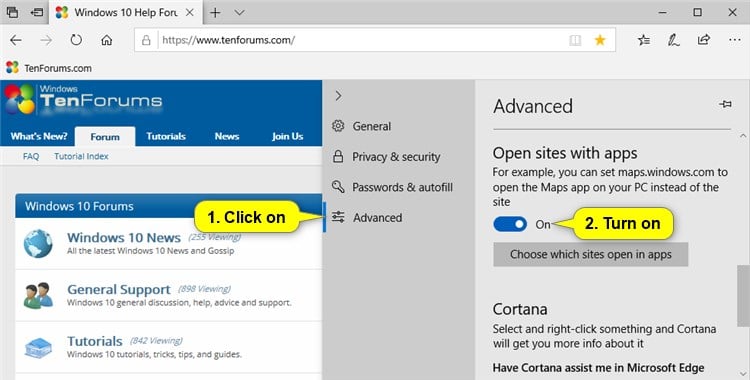
Task: Click the settings pane scrollbar thumb
Action: pos(743,295)
